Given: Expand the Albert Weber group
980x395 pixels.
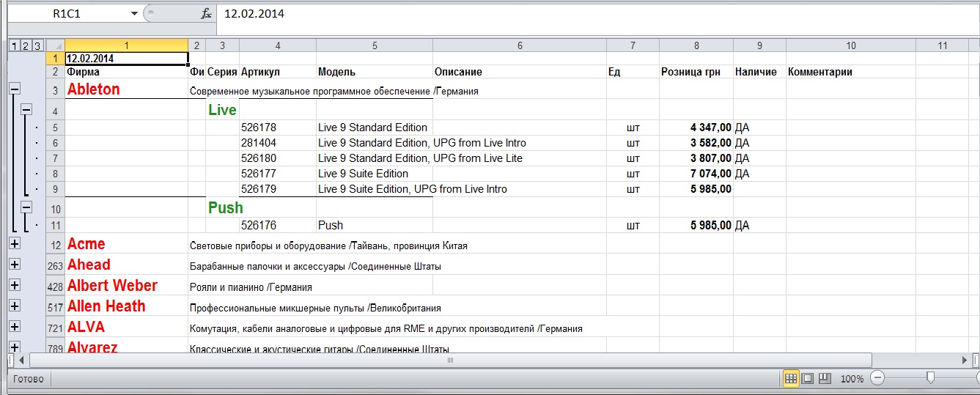Looking at the screenshot, I should 14,286.
